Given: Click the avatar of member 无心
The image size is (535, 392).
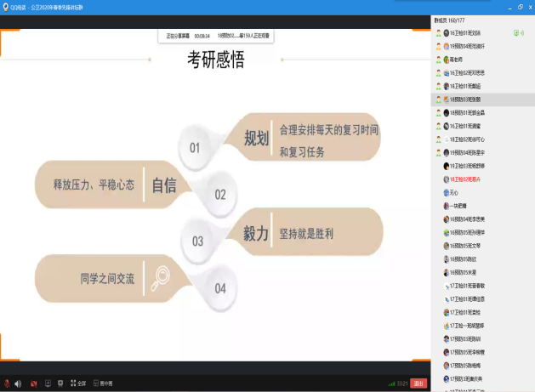Looking at the screenshot, I should 446,193.
